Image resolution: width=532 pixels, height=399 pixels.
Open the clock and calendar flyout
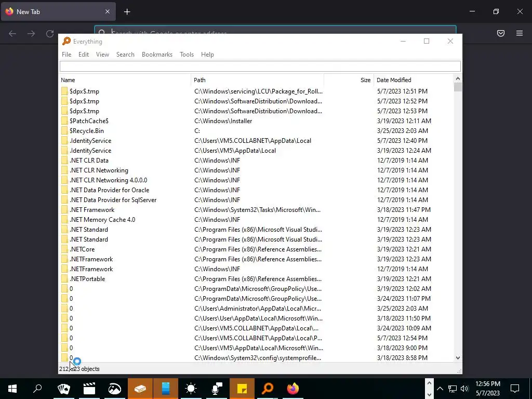[488, 389]
